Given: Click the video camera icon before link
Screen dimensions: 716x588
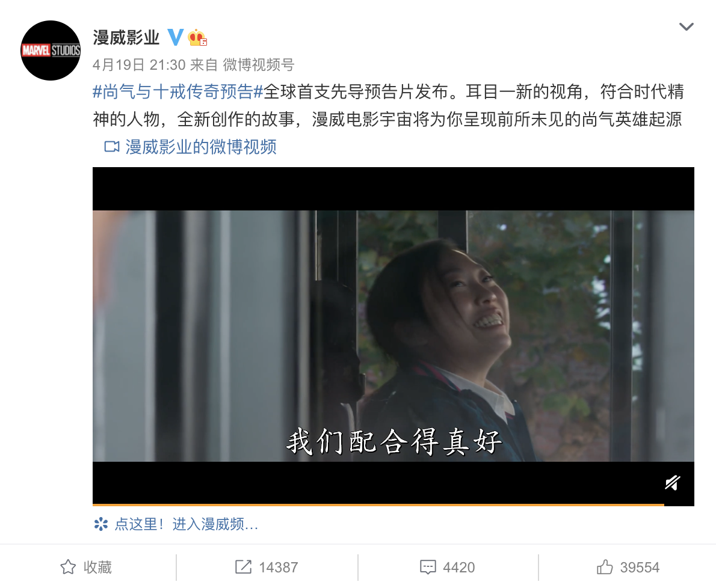Looking at the screenshot, I should [112, 147].
